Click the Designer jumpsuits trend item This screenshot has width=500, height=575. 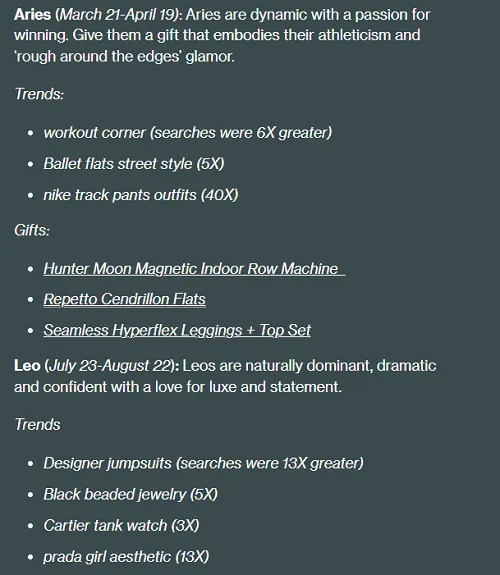[203, 463]
